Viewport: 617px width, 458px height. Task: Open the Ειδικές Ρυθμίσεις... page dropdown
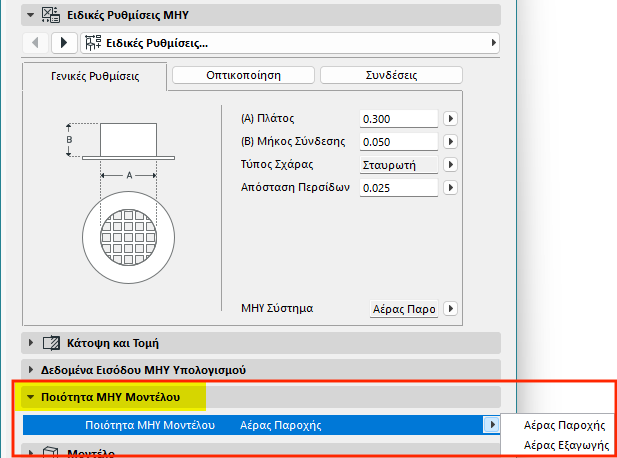coord(290,42)
